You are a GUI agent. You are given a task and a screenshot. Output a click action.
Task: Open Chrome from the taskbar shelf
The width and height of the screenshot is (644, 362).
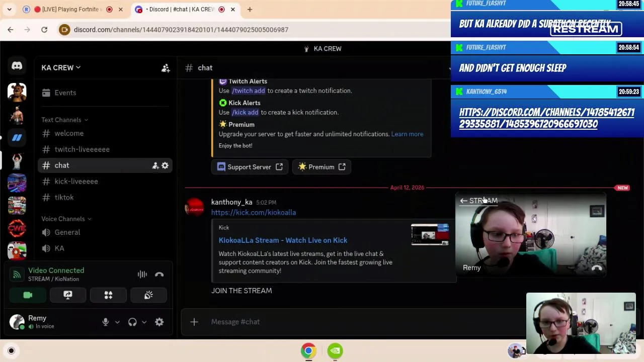(308, 351)
